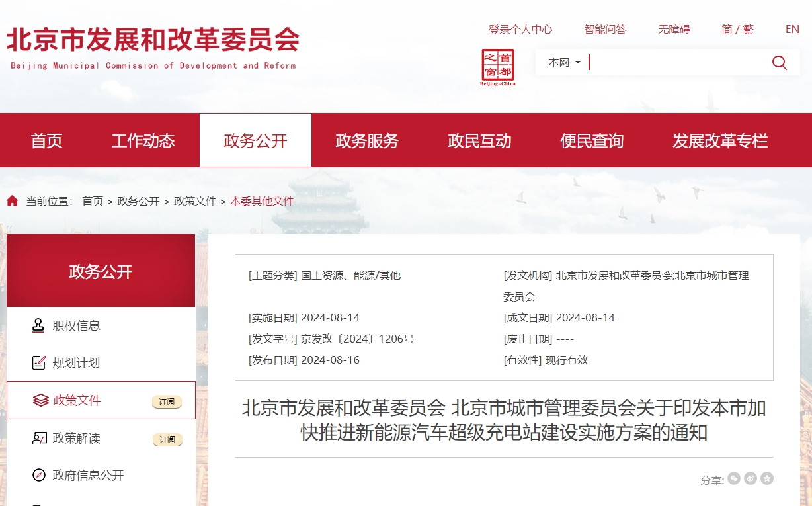Click the star favorite share icon
812x506 pixels.
click(x=766, y=478)
